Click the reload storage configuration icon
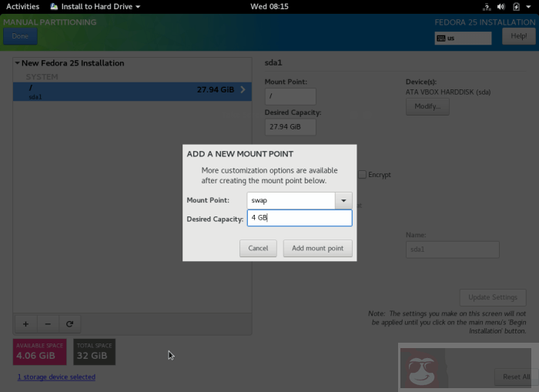Image resolution: width=539 pixels, height=392 pixels. pyautogui.click(x=70, y=324)
